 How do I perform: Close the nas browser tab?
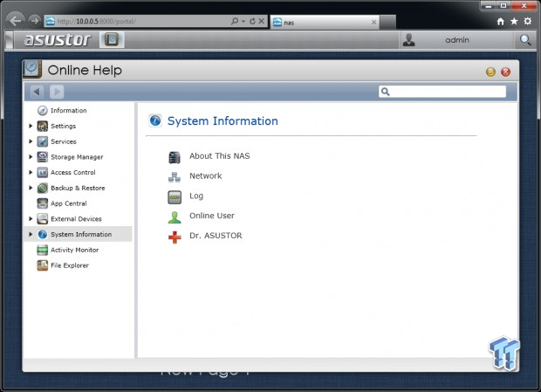click(x=373, y=23)
